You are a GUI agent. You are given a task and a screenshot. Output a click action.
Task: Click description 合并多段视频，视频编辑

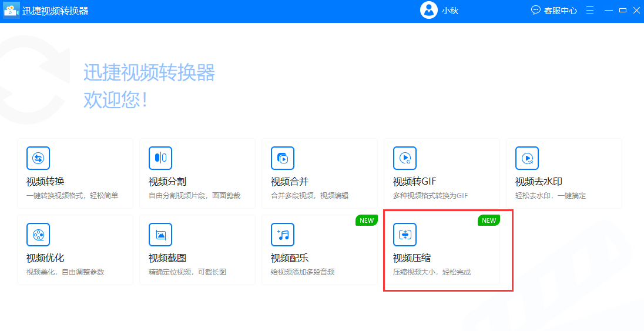point(310,196)
